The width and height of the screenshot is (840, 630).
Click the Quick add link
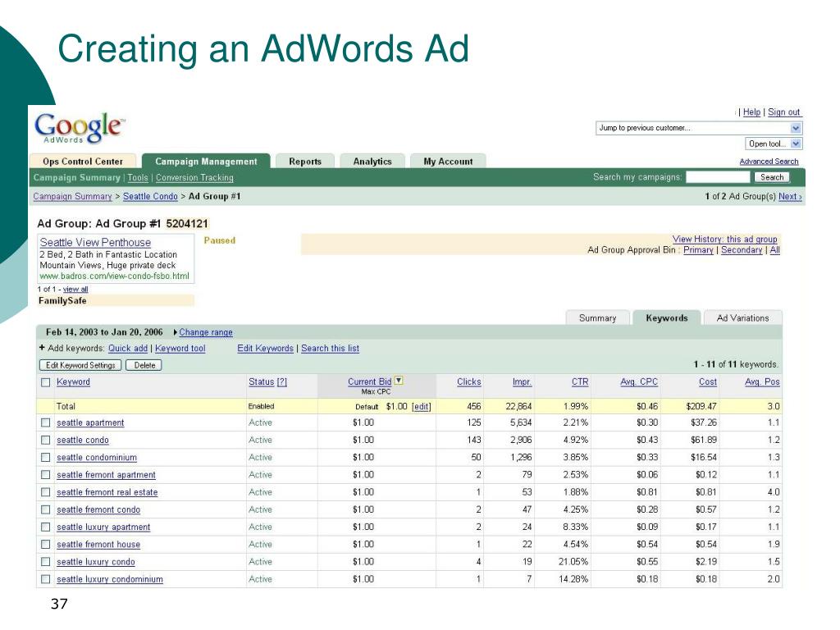click(127, 348)
